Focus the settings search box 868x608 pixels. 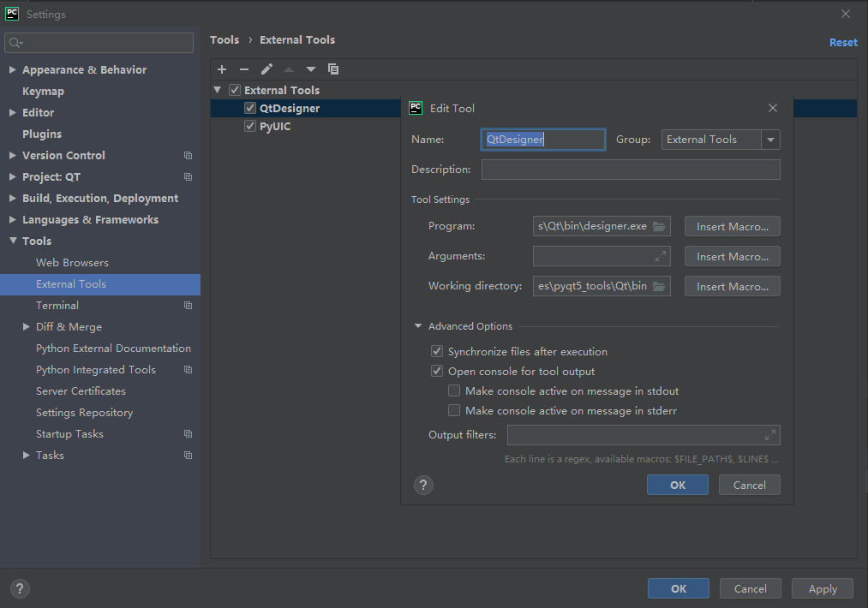pyautogui.click(x=99, y=43)
